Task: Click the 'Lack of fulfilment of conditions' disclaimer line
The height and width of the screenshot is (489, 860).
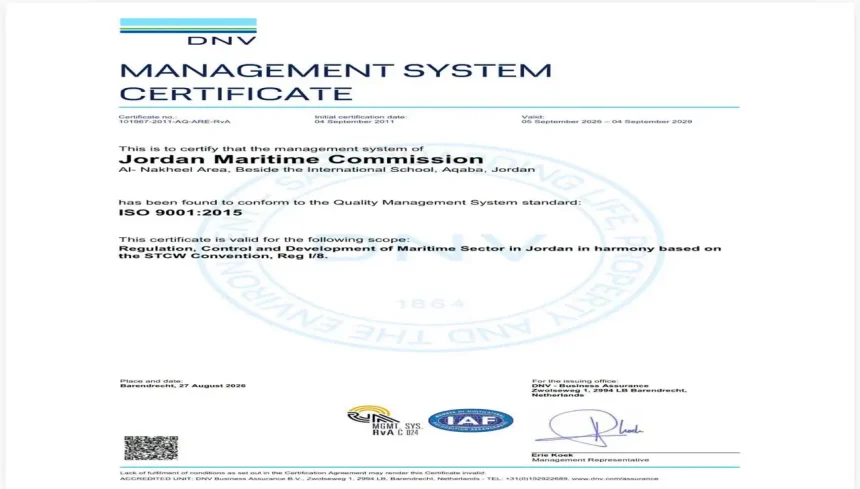Action: [x=302, y=473]
